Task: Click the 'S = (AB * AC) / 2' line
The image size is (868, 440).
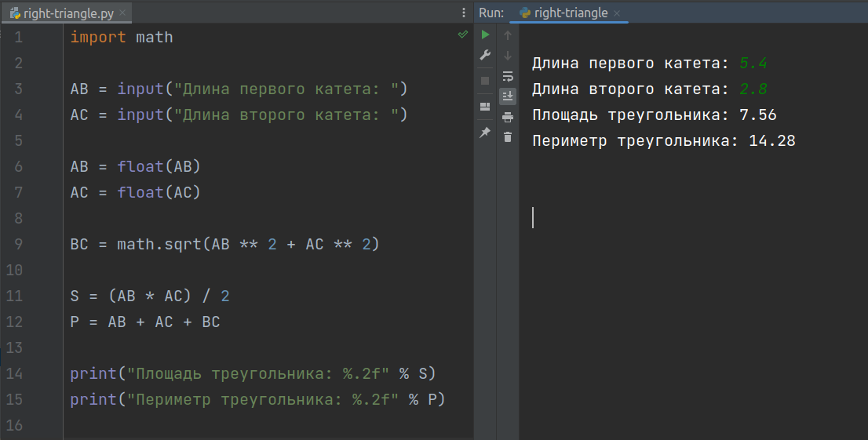Action: (x=150, y=296)
